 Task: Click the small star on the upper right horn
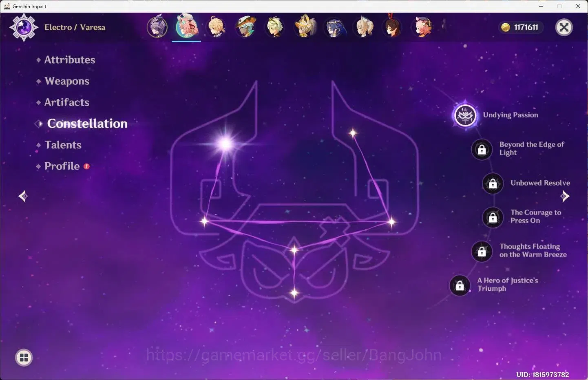point(353,133)
